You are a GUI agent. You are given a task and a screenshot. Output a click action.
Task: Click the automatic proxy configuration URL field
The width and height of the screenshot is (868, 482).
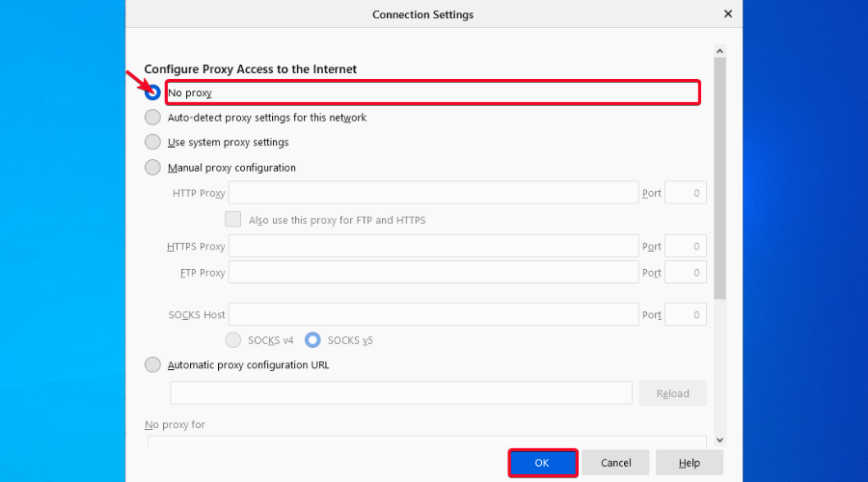coord(401,393)
